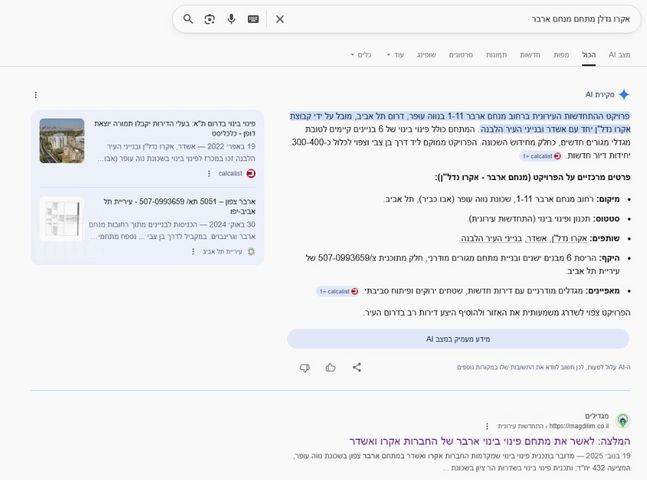Open source titled 'ארבר צפון – 5051 תא/'
This screenshot has width=647, height=480.
click(179, 206)
